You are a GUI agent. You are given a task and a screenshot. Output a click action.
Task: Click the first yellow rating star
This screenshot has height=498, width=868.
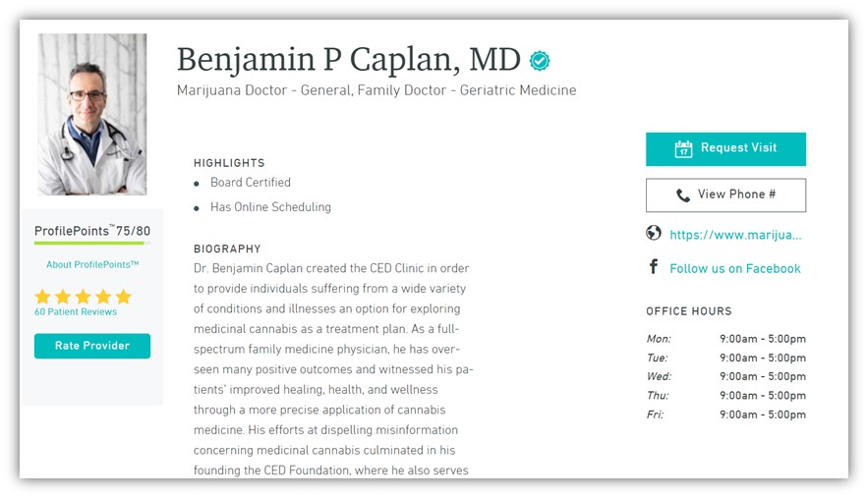[42, 297]
